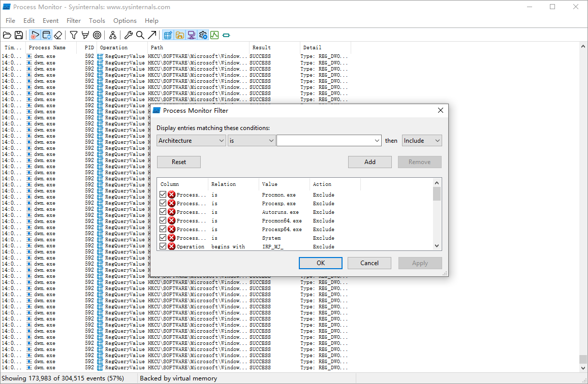Toggle Show File System Activity icon
588x384 pixels.
(x=179, y=35)
